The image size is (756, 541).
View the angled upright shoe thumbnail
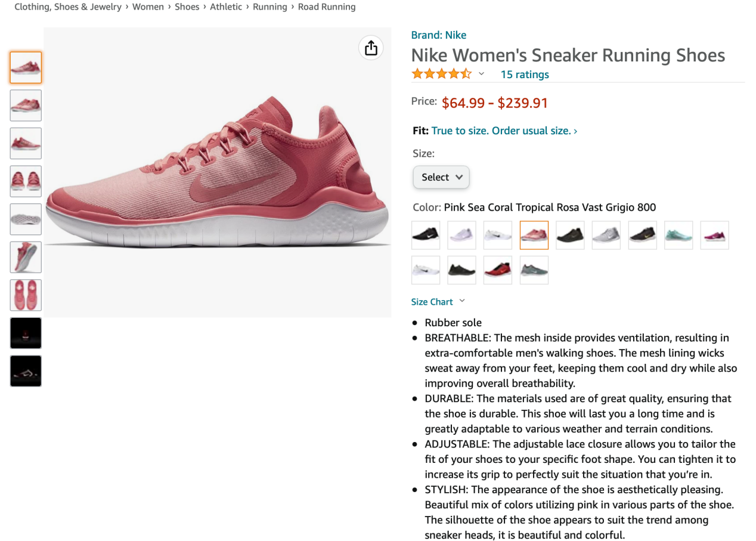pos(26,257)
